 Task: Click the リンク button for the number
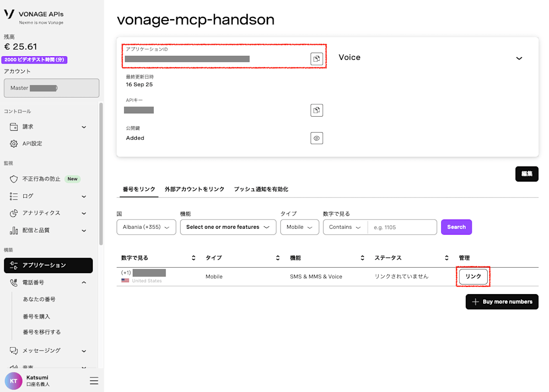pos(474,277)
